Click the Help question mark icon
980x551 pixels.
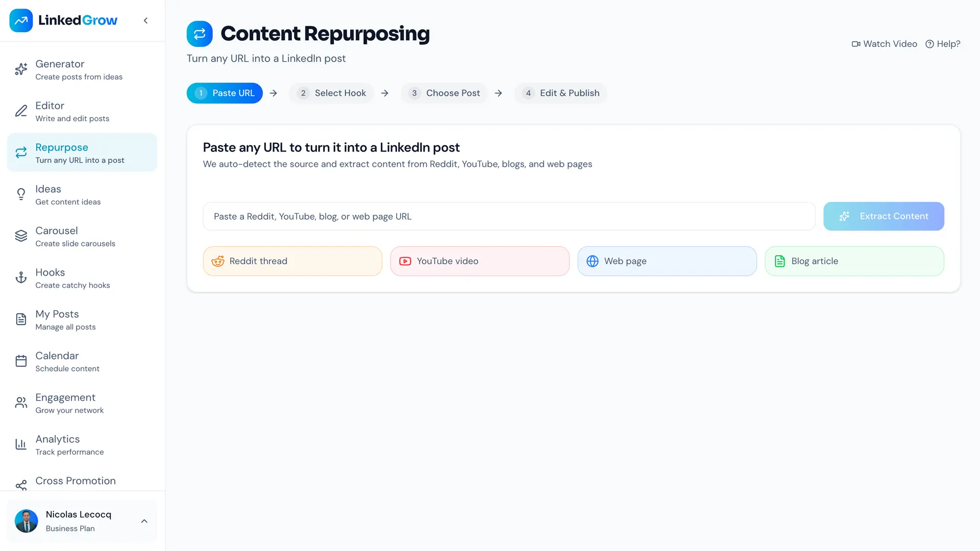coord(929,44)
